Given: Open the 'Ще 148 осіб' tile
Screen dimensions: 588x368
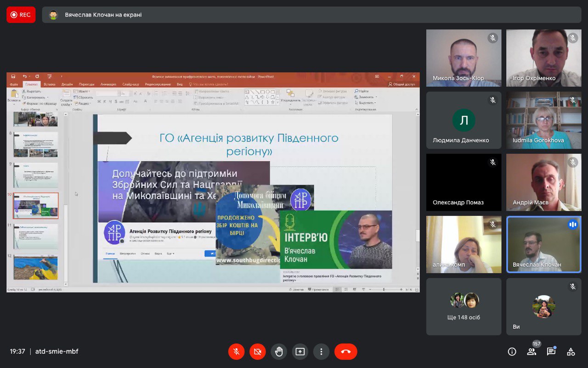Looking at the screenshot, I should point(464,306).
